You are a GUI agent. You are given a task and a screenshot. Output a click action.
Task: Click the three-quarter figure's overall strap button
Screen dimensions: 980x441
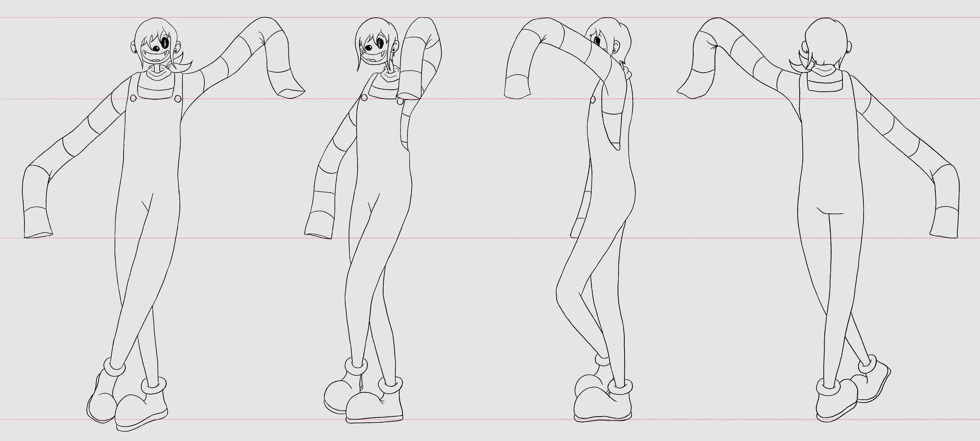coord(364,98)
